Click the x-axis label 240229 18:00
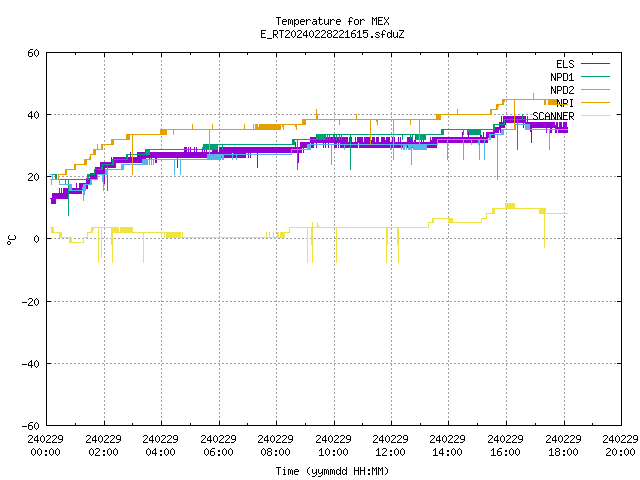 564,446
